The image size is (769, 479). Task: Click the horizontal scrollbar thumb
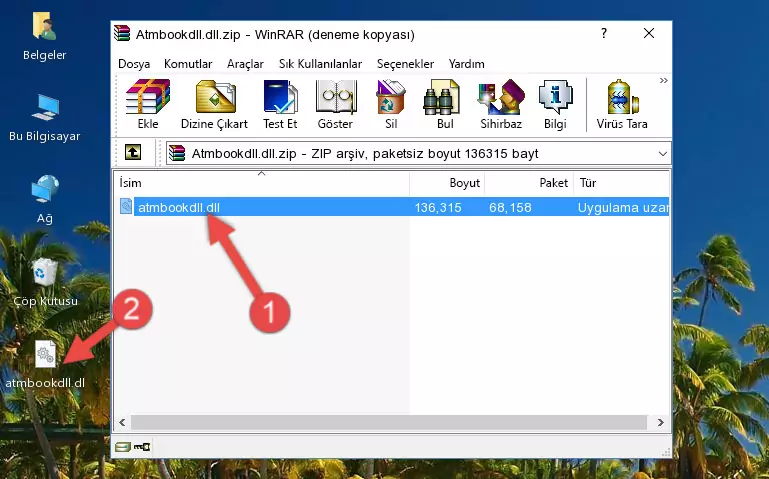(x=389, y=422)
